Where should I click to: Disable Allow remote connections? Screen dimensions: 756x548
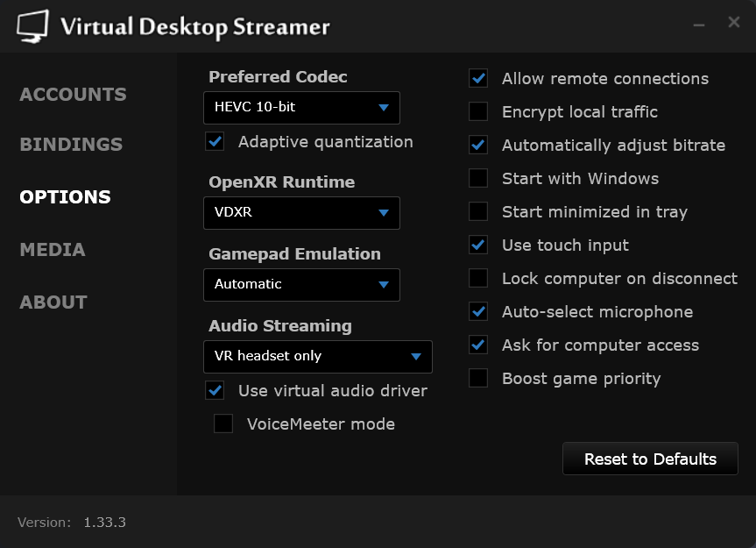[477, 78]
